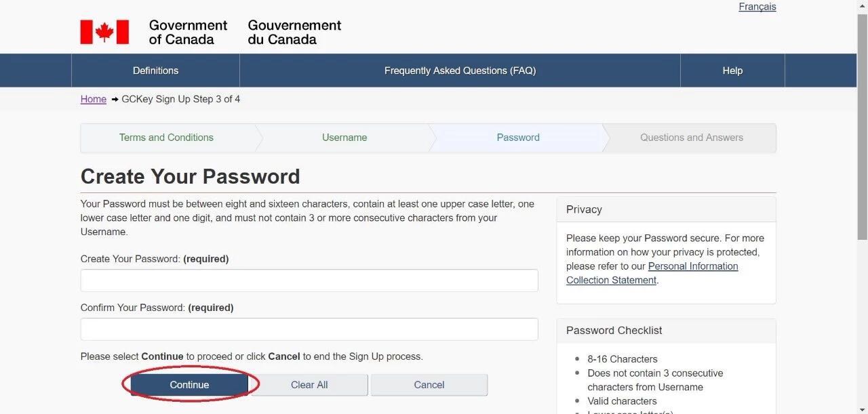Click the Canadian flag logo
The height and width of the screenshot is (414, 868).
[104, 32]
